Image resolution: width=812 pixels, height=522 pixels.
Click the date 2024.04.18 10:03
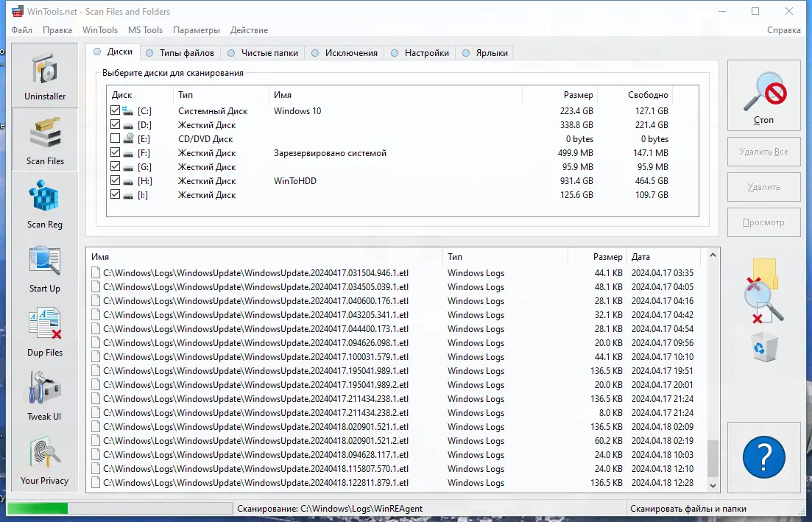click(663, 455)
